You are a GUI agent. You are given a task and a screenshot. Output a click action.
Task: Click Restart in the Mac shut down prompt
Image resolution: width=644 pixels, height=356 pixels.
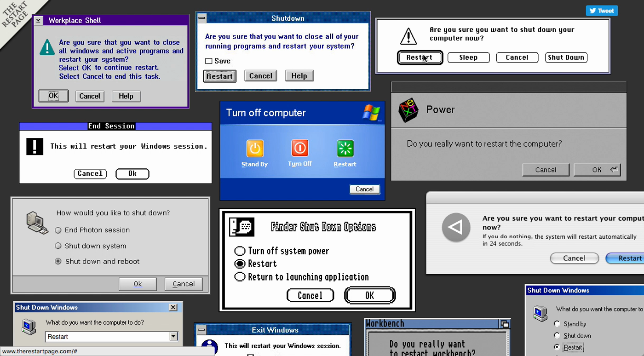420,57
